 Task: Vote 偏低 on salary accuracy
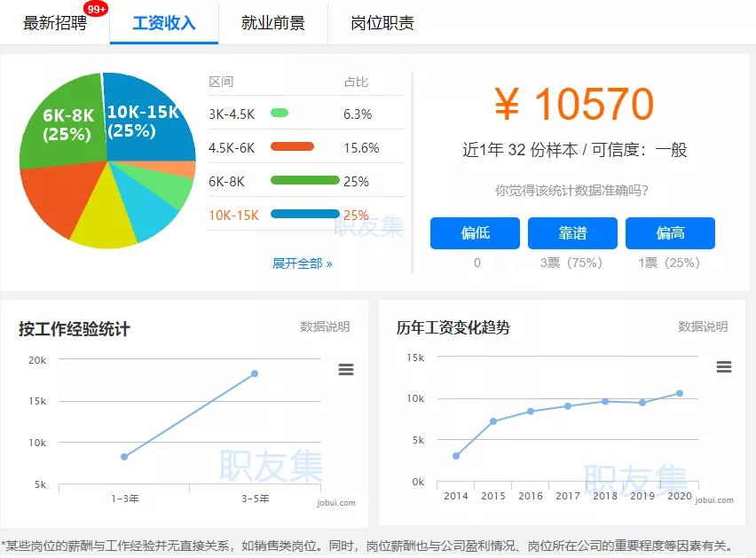pyautogui.click(x=475, y=233)
